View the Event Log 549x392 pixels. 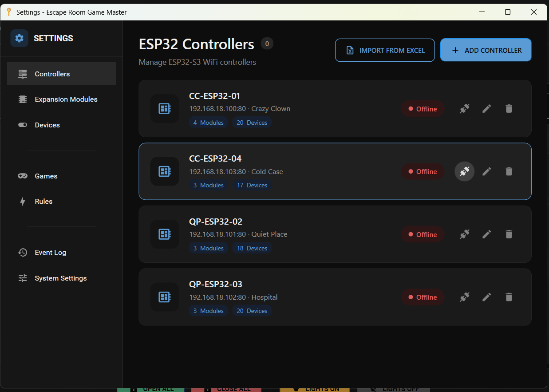pyautogui.click(x=61, y=253)
